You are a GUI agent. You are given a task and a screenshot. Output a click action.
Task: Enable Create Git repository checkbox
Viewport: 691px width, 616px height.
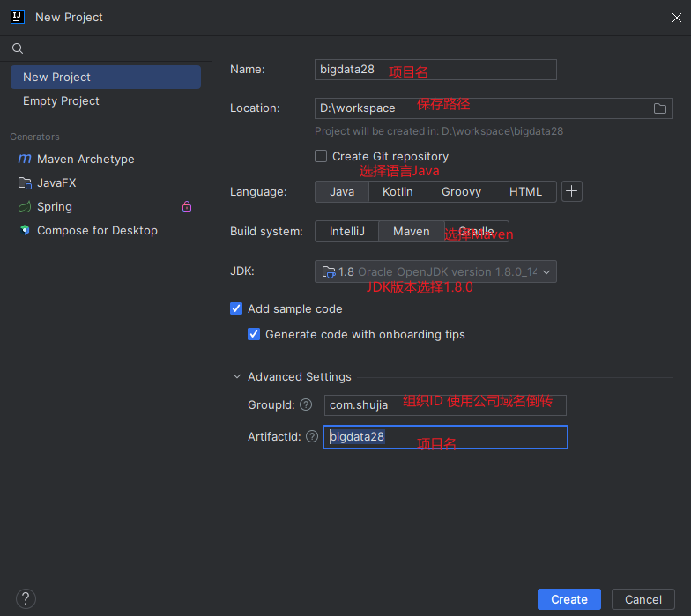[x=321, y=156]
